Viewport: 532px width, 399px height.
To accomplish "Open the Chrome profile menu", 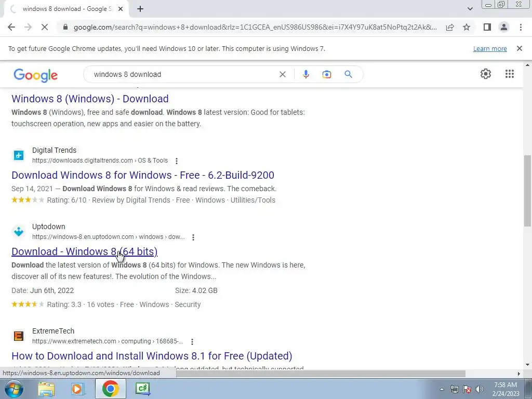I will coord(504,27).
